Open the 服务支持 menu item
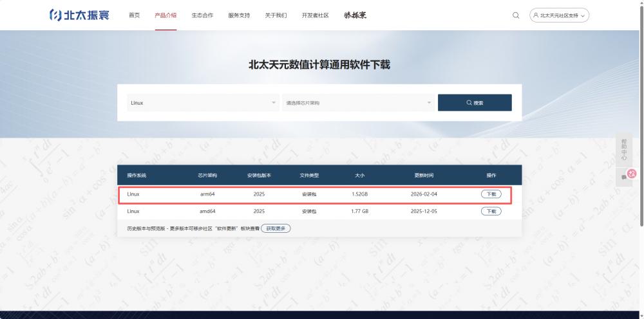The height and width of the screenshot is (319, 644). 239,15
